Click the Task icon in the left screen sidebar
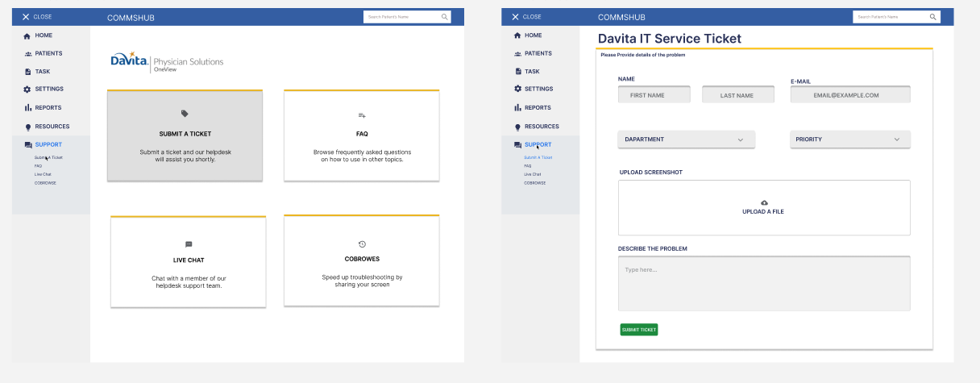This screenshot has height=383, width=980. pos(27,72)
